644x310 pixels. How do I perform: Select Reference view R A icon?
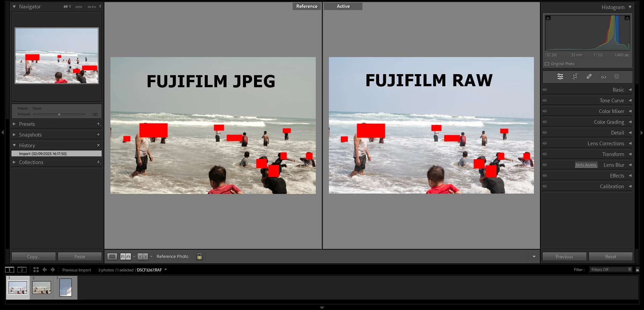(126, 257)
